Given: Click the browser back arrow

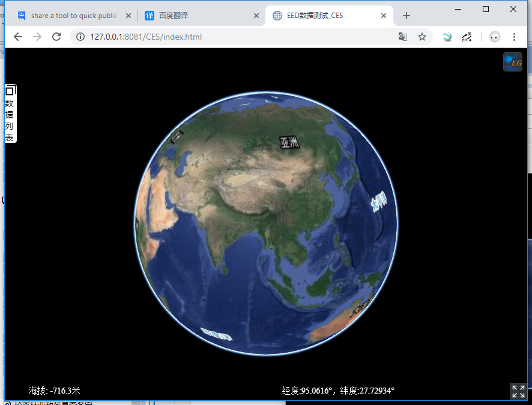Looking at the screenshot, I should 18,37.
